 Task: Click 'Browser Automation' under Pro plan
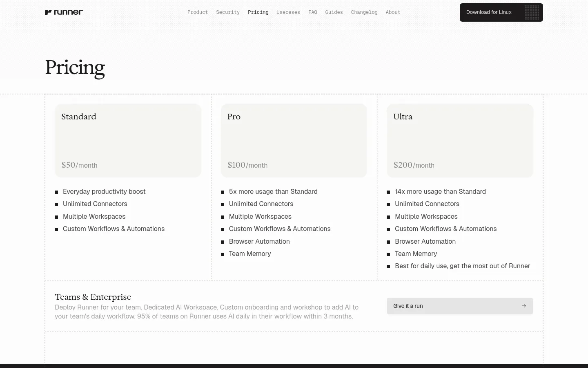(x=259, y=241)
